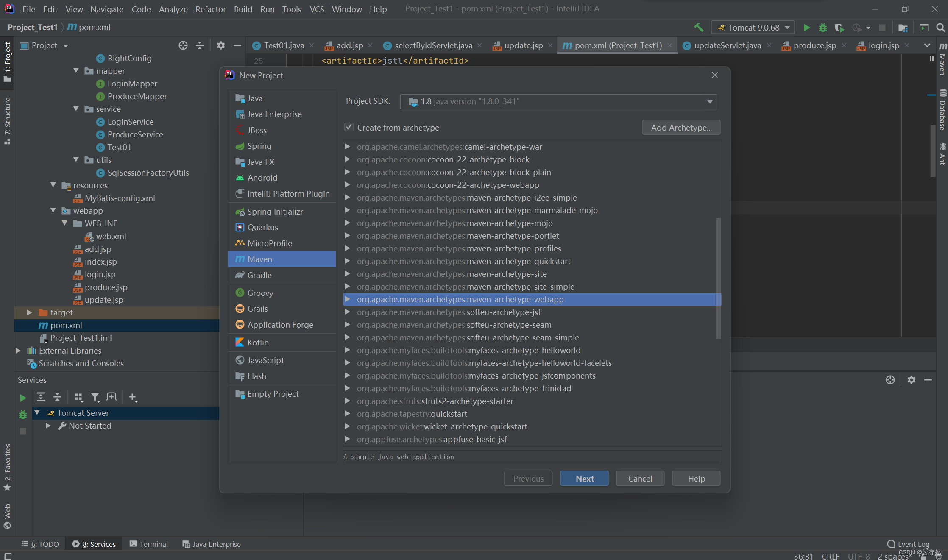Viewport: 948px width, 560px height.
Task: Open the VCS menu
Action: pos(317,9)
